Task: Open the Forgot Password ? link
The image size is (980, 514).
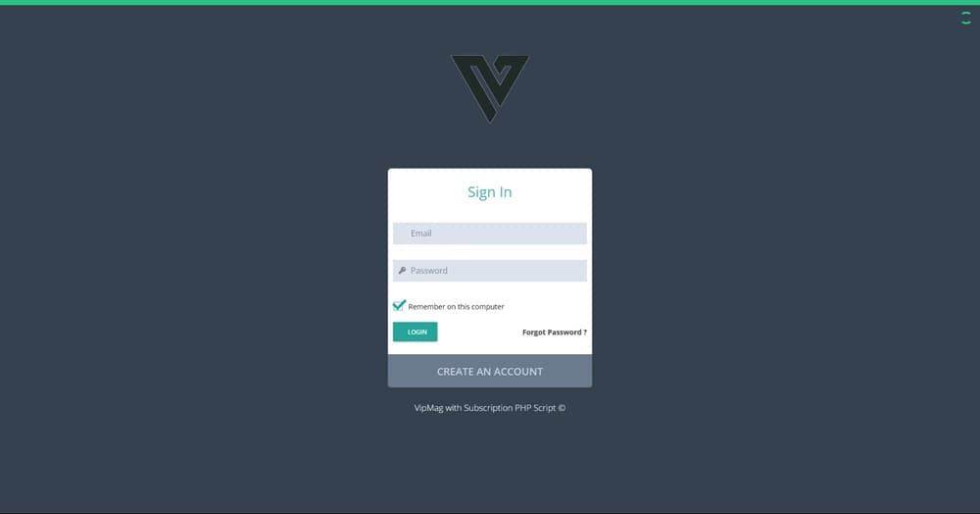Action: pos(555,332)
